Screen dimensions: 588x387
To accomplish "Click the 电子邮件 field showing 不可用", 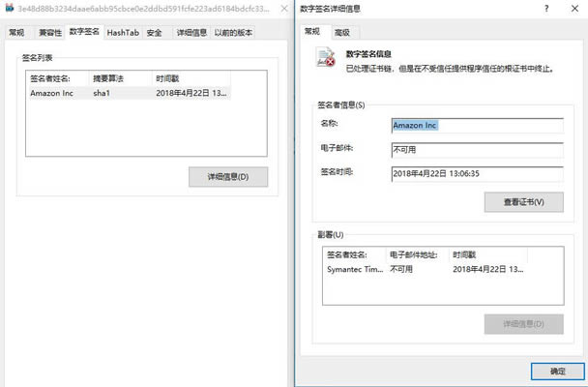I will coord(476,149).
